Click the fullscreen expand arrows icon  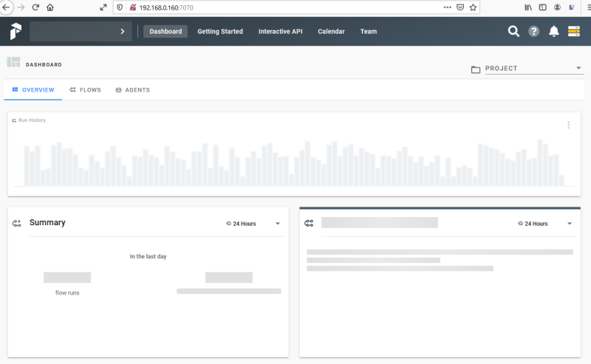click(103, 7)
